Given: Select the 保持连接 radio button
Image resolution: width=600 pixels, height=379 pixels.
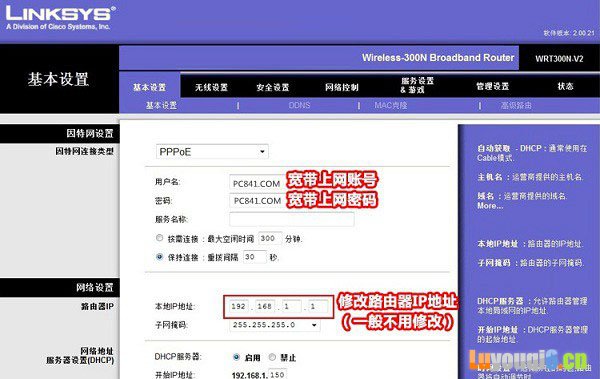Looking at the screenshot, I should tap(160, 257).
